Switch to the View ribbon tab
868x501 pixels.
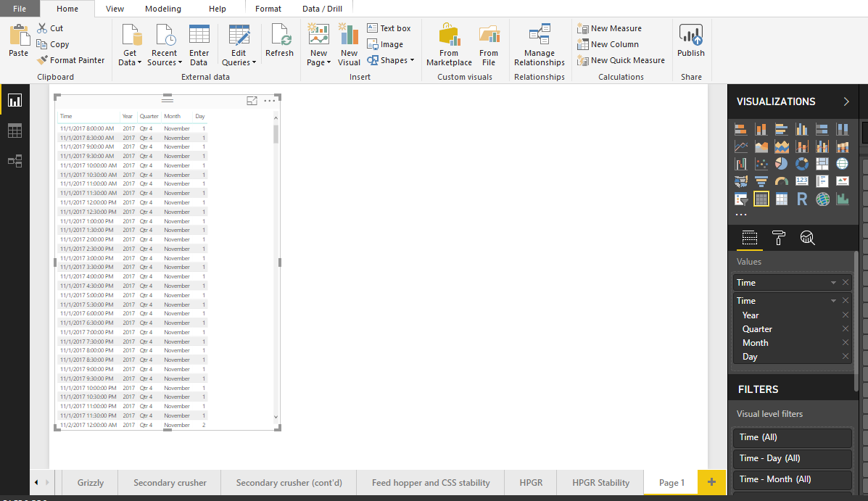[x=115, y=9]
